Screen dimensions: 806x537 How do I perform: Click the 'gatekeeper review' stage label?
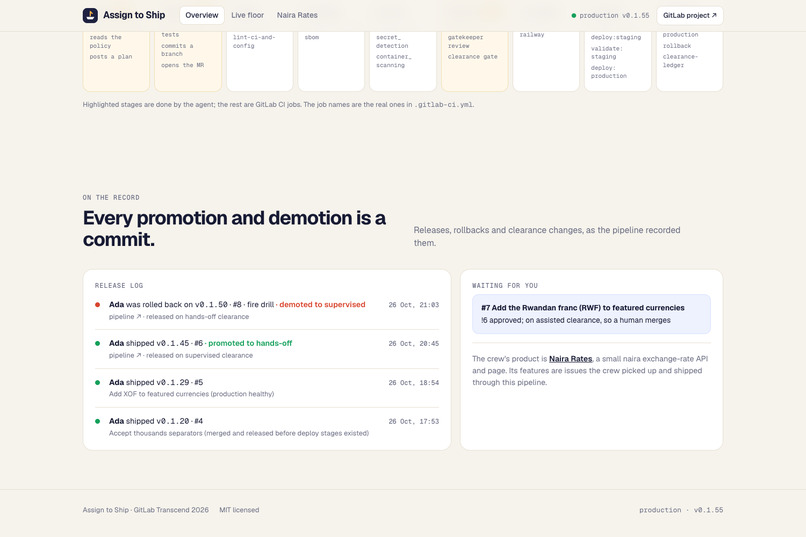click(x=465, y=42)
